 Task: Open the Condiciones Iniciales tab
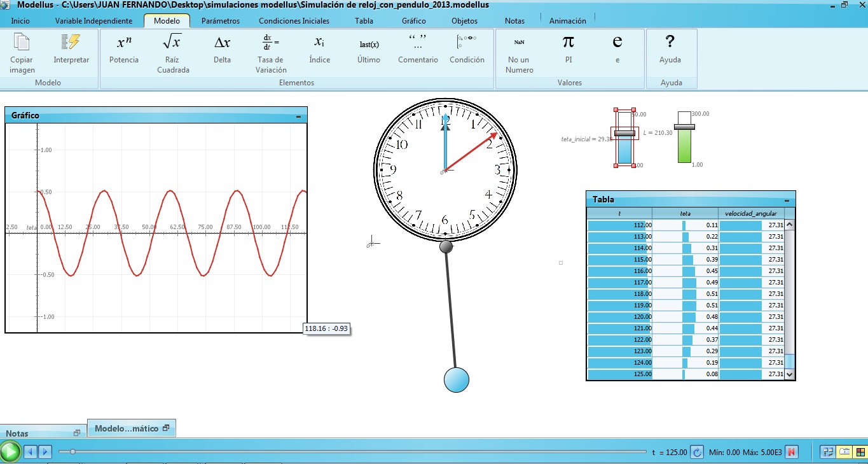pos(294,20)
